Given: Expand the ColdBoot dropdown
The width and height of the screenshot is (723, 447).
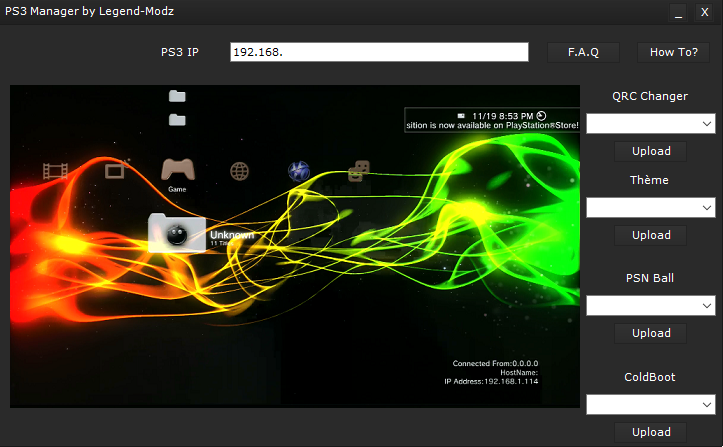Looking at the screenshot, I should [651, 405].
